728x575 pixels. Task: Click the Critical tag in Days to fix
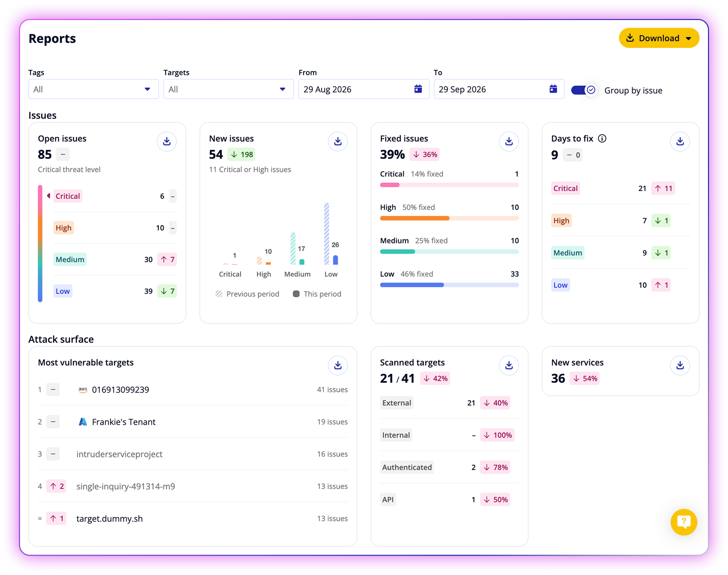[565, 188]
